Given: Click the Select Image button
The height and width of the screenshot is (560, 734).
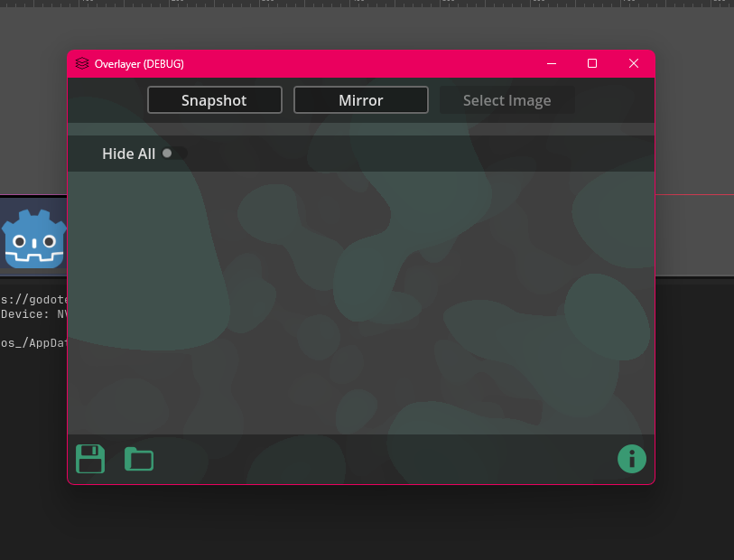Looking at the screenshot, I should [507, 99].
